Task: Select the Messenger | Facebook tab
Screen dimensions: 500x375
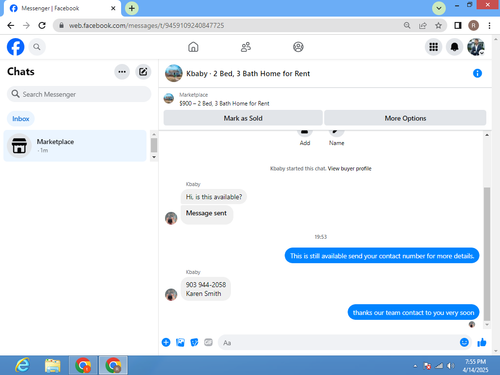Action: [62, 8]
